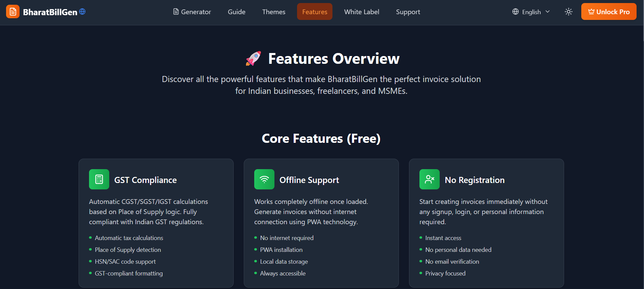644x289 pixels.
Task: Open the Generator nav item
Action: pyautogui.click(x=192, y=12)
